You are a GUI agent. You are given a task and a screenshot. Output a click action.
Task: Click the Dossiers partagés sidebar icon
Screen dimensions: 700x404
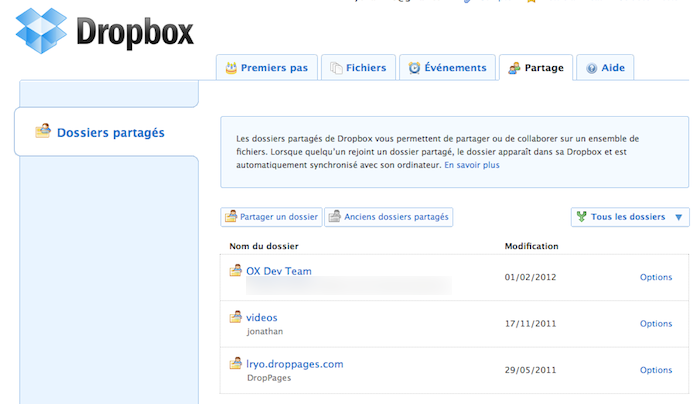[43, 131]
